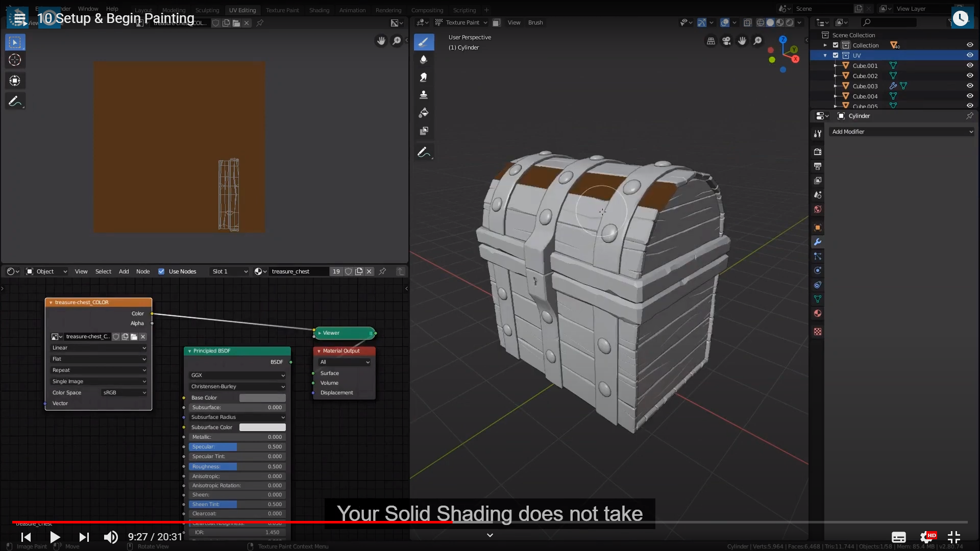Choose the Smear tool in toolbar

pyautogui.click(x=424, y=77)
